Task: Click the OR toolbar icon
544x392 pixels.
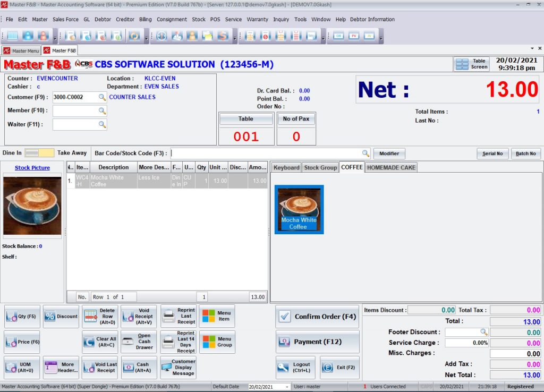Action: (x=338, y=36)
